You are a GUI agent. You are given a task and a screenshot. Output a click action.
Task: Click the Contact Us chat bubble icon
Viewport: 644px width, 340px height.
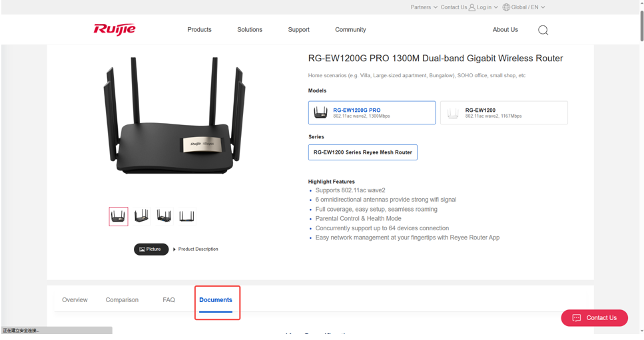[x=577, y=318]
